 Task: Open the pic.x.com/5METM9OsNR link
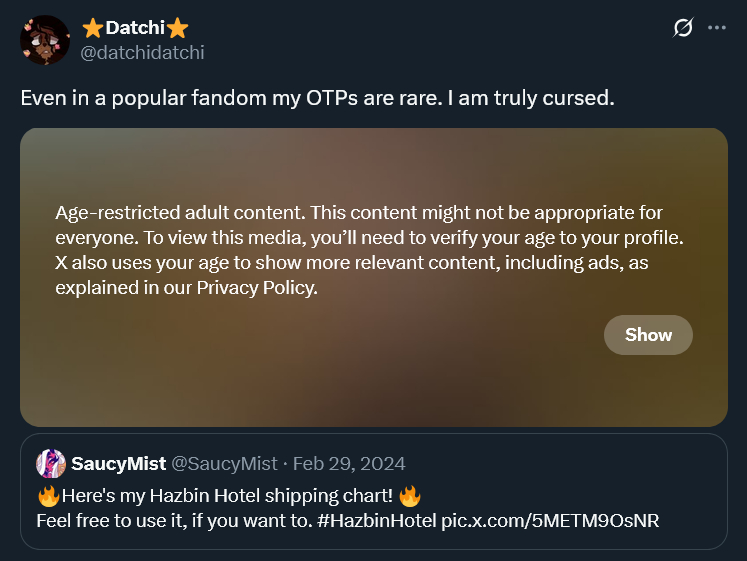coord(550,521)
